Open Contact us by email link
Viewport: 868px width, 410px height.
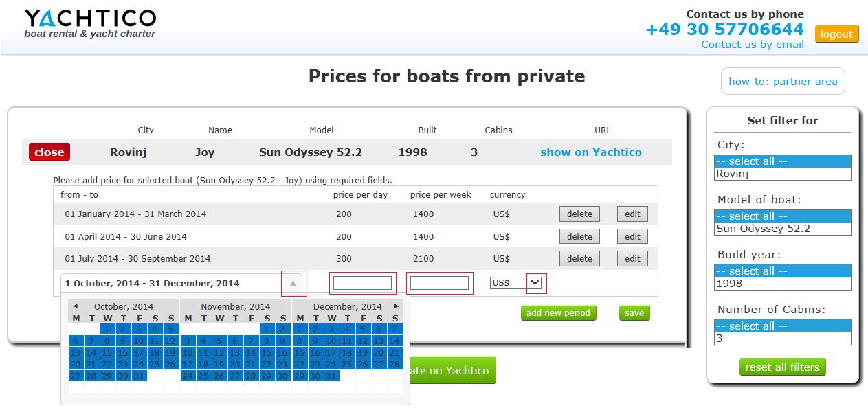(752, 45)
